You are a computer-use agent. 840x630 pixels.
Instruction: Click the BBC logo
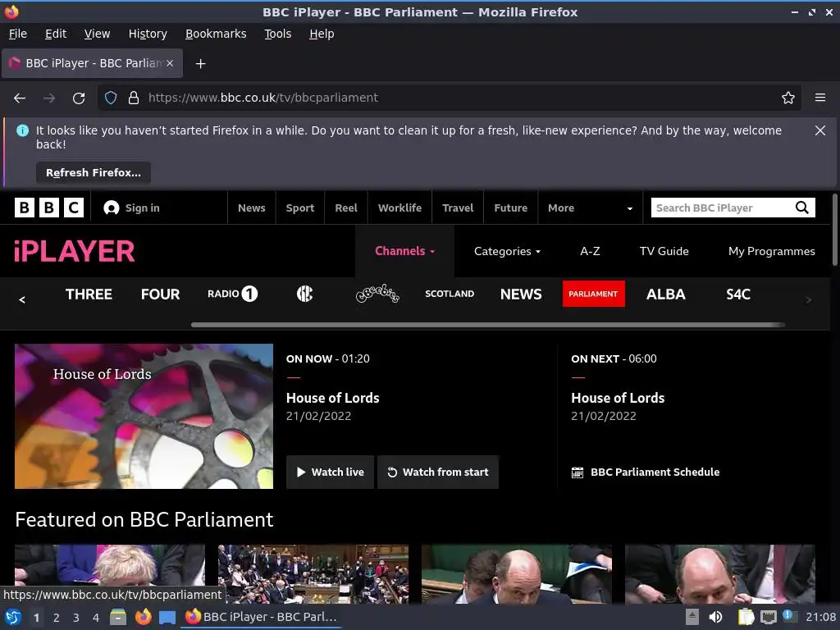[x=49, y=208]
